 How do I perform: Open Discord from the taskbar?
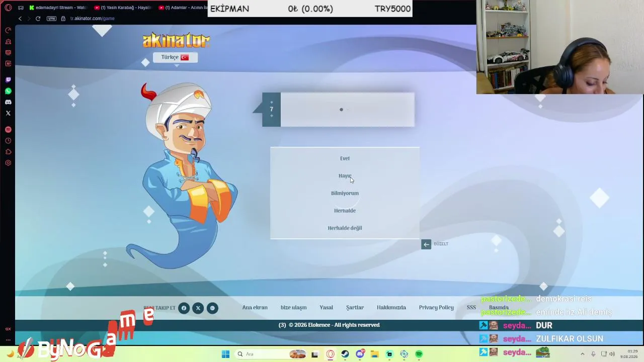click(x=360, y=354)
